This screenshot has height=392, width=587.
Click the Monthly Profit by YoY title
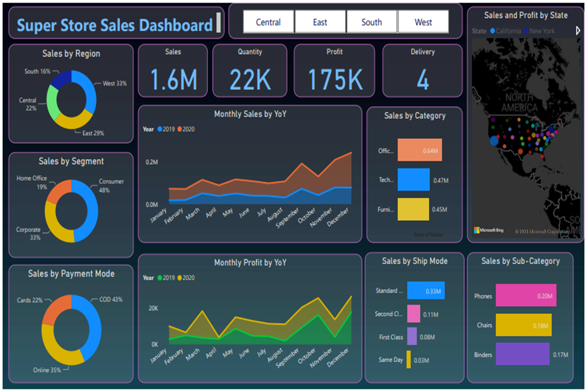[x=250, y=263]
